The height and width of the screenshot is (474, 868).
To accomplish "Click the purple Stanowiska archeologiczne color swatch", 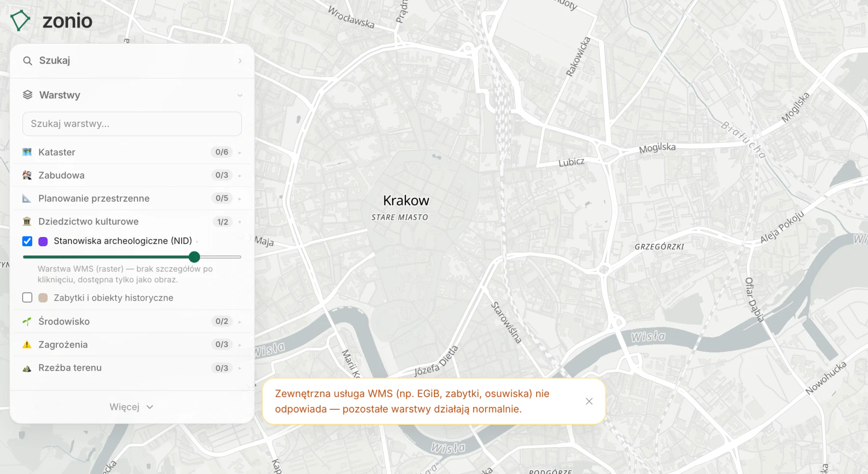I will click(43, 241).
